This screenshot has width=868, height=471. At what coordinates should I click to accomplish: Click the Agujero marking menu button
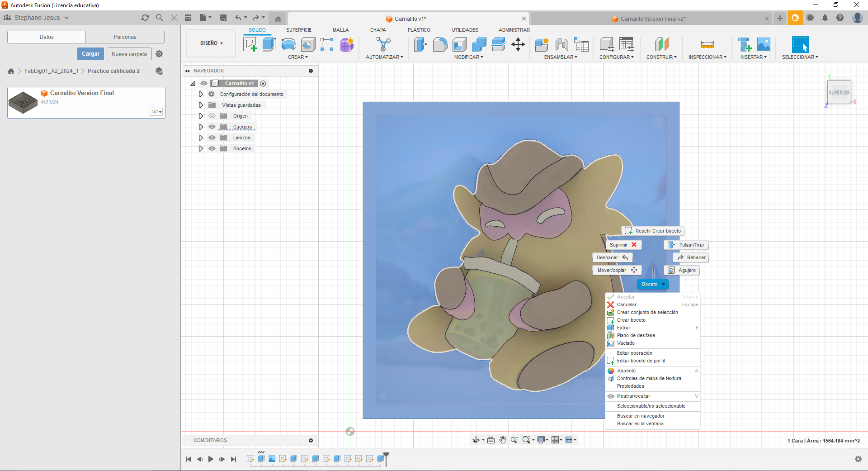682,270
